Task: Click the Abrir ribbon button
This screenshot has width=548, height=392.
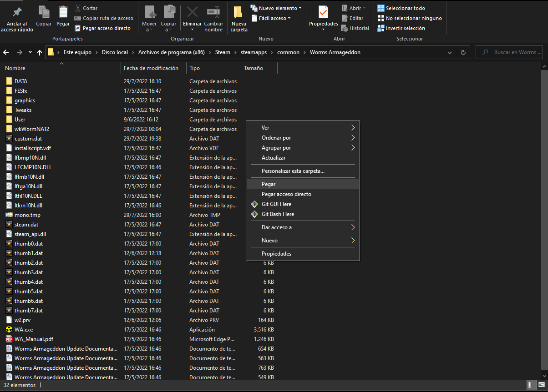Action: point(353,8)
